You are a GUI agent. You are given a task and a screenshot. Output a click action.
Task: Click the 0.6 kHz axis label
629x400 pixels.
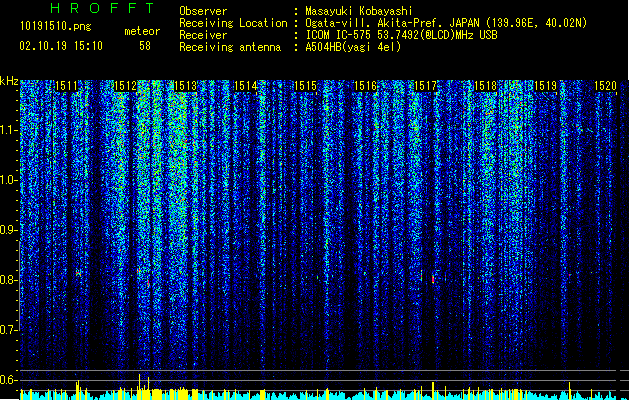(x=9, y=380)
